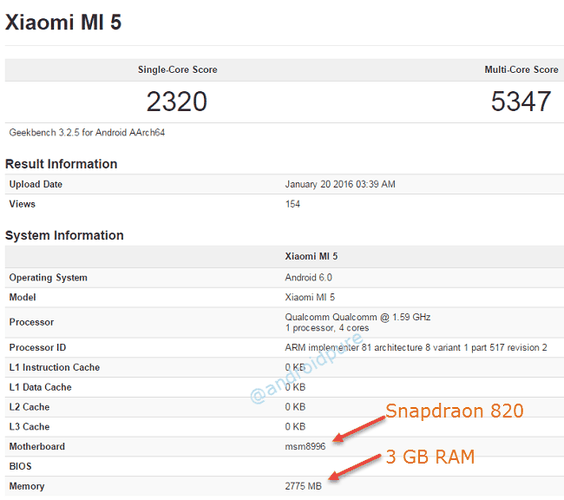
Task: Click the Memory row label
Action: [27, 486]
